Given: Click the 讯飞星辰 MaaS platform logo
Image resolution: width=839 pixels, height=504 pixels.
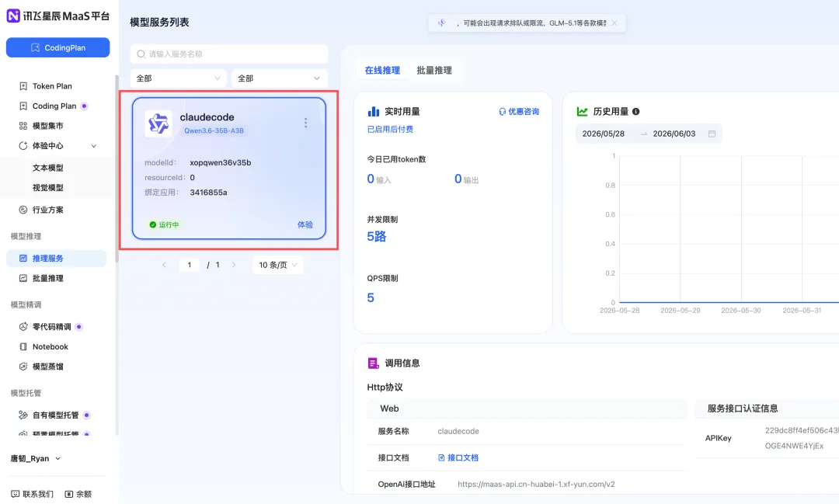Looking at the screenshot, I should click(57, 16).
